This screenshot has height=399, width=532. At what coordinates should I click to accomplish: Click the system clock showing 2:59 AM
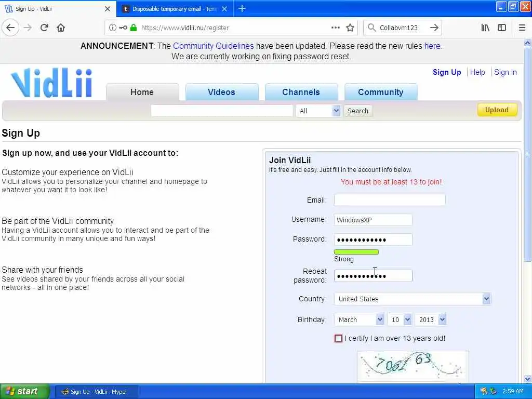513,391
